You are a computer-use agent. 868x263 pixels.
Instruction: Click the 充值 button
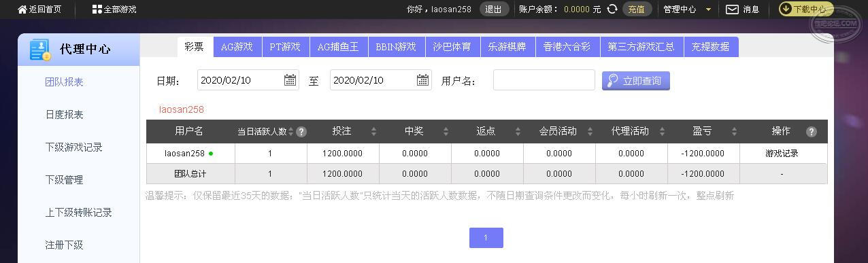[637, 10]
